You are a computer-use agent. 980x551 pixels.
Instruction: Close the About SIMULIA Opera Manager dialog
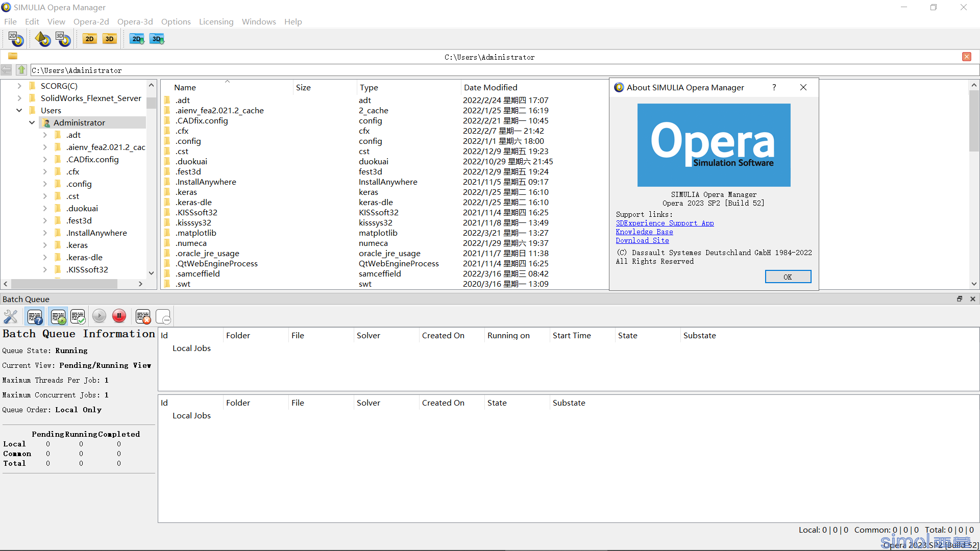[803, 87]
